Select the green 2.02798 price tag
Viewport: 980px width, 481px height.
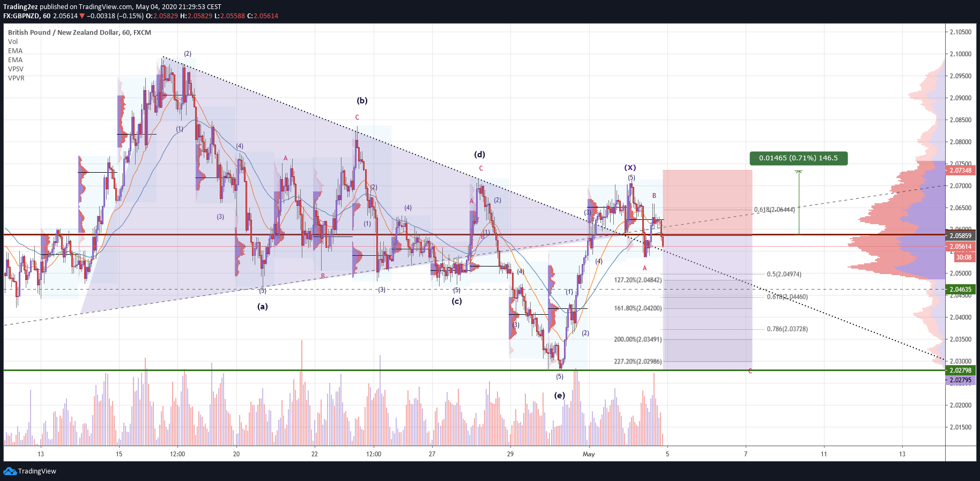[961, 370]
